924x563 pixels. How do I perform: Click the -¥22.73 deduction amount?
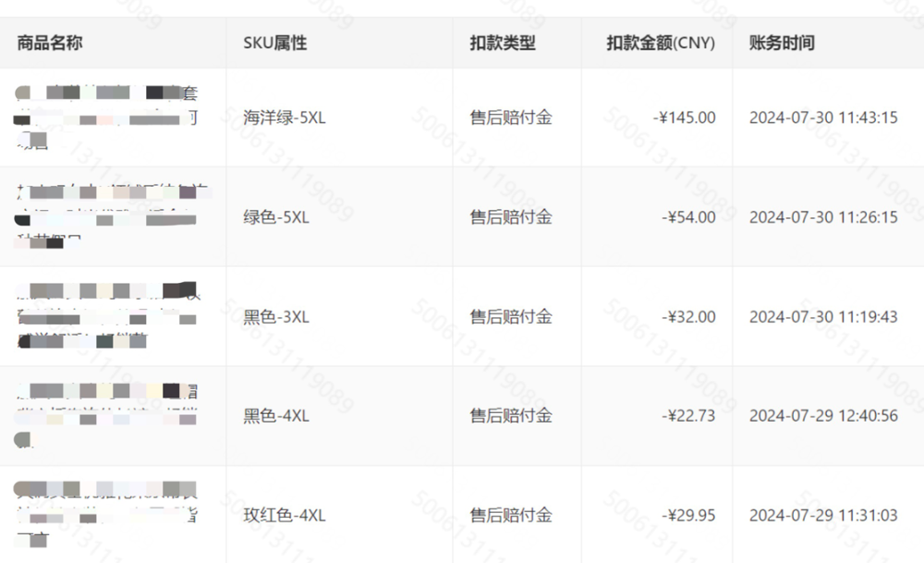pos(688,416)
